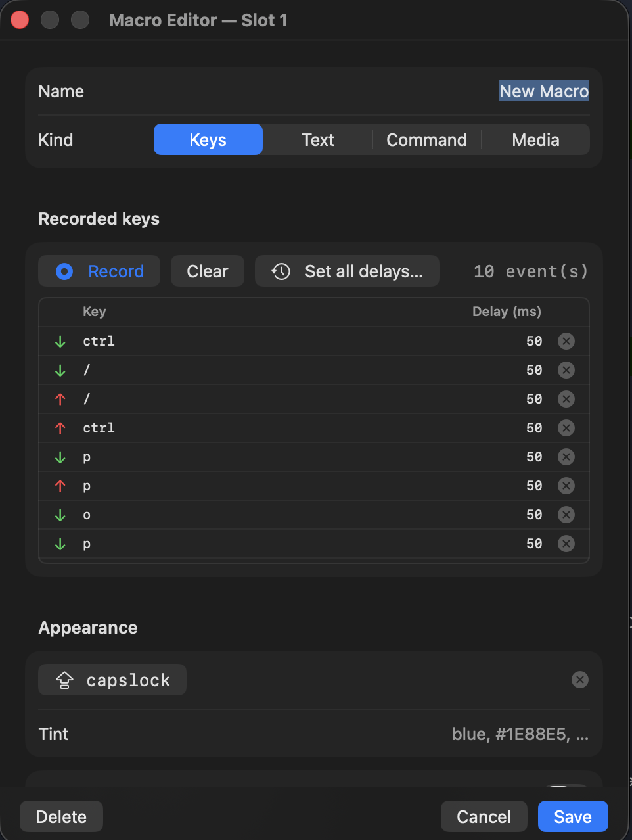Edit delay of ctrl key-up row
This screenshot has width=632, height=840.
point(534,428)
